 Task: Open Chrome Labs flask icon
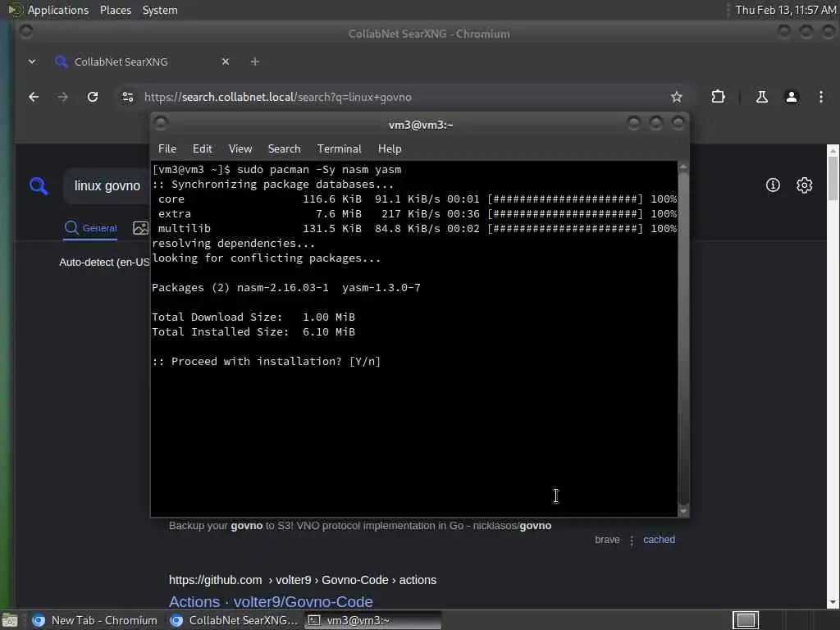(x=761, y=97)
